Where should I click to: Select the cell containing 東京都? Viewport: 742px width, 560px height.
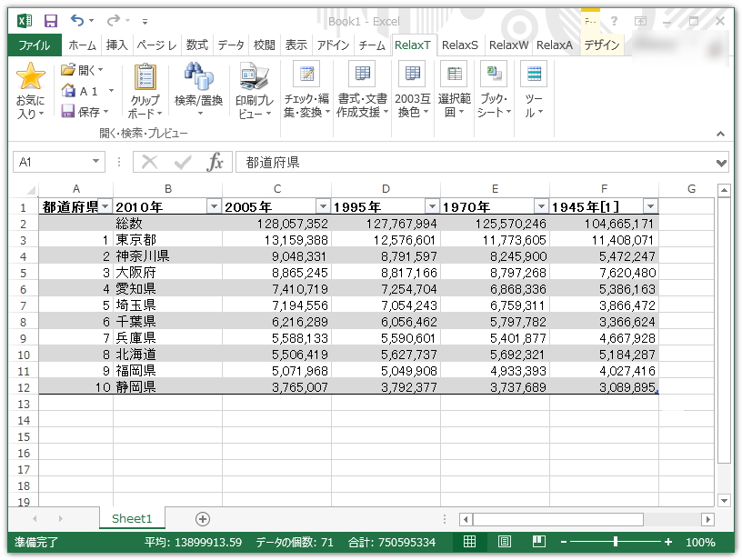[x=167, y=240]
